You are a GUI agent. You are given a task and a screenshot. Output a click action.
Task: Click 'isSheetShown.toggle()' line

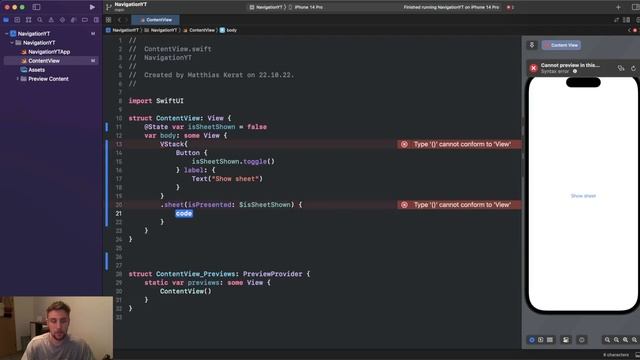233,162
